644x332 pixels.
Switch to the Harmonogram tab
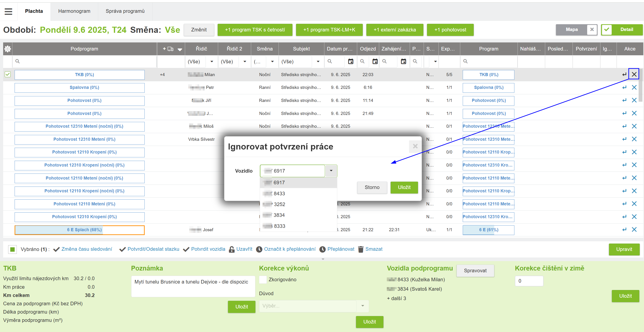(74, 11)
